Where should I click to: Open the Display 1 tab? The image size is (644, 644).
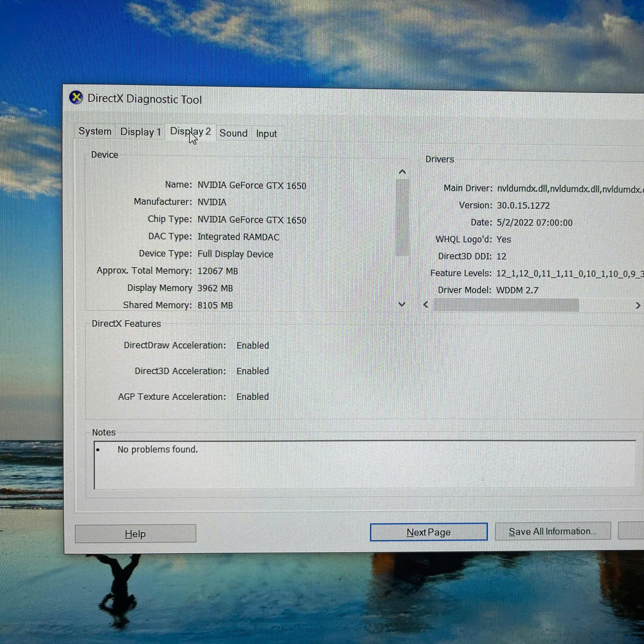(x=140, y=132)
